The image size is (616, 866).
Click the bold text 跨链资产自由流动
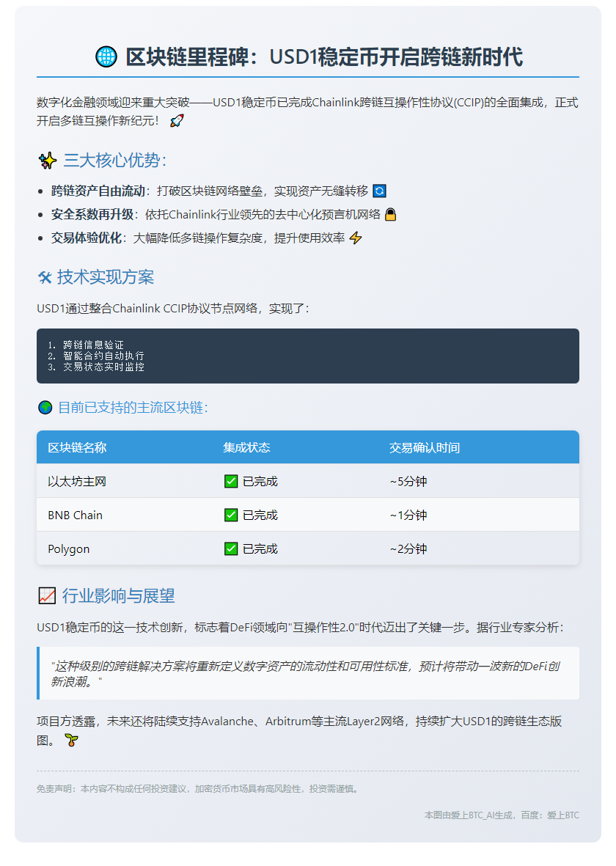click(98, 191)
